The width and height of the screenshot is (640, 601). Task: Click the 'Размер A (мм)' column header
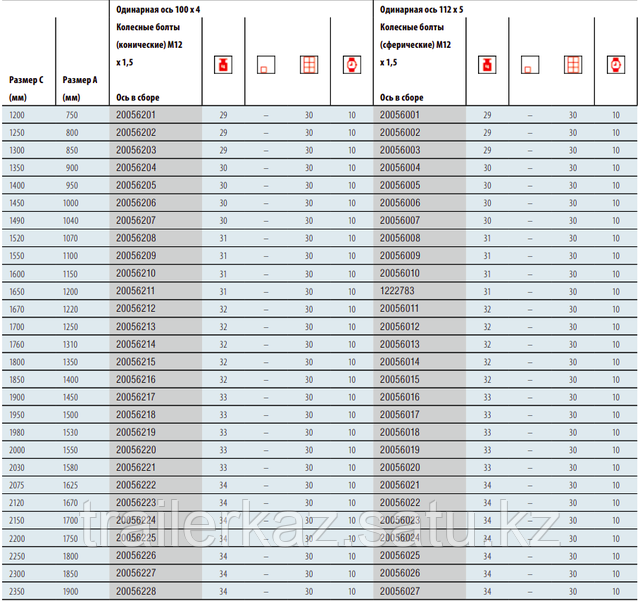click(x=80, y=89)
